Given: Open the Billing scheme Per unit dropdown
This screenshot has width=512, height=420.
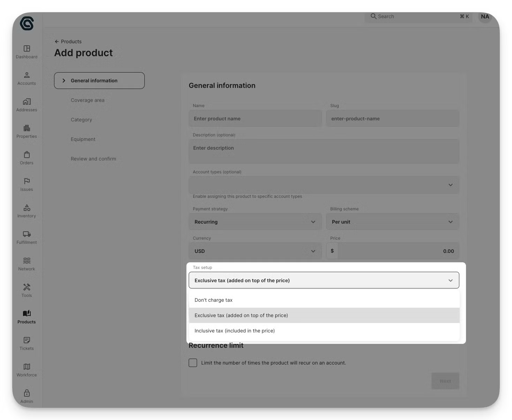Looking at the screenshot, I should click(393, 222).
